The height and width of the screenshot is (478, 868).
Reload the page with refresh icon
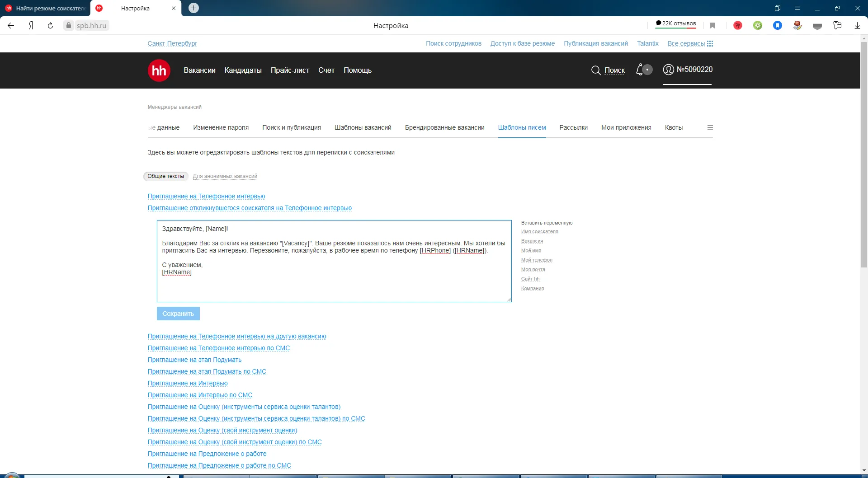pos(50,26)
